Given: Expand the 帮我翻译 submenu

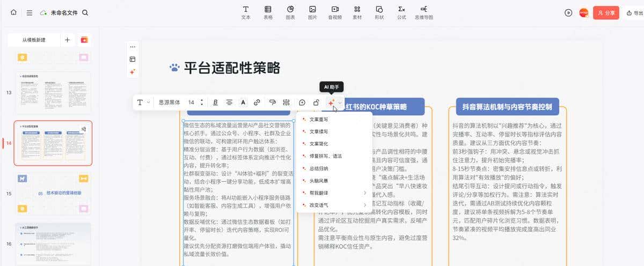Looking at the screenshot, I should point(334,193).
